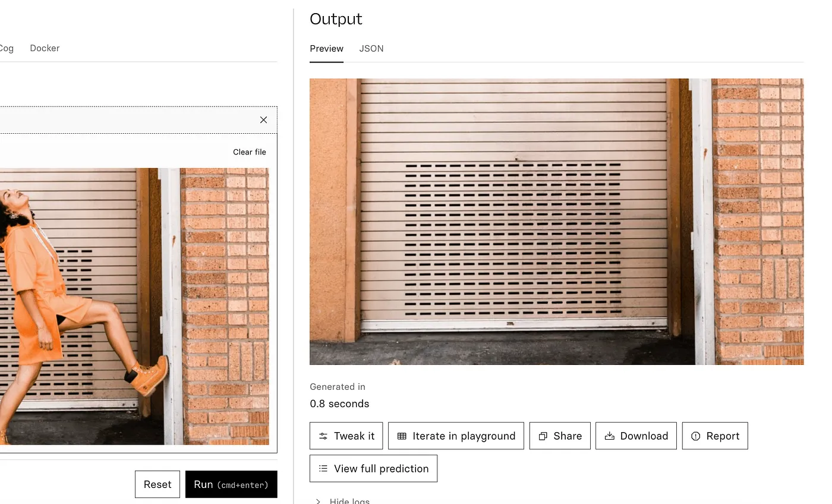Click the Download button label

(644, 436)
